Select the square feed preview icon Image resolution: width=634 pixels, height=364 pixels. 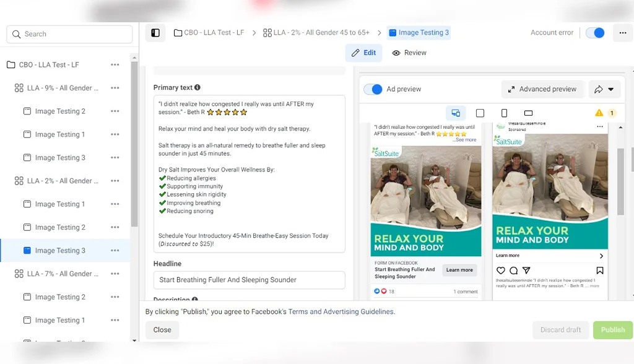[x=480, y=113]
